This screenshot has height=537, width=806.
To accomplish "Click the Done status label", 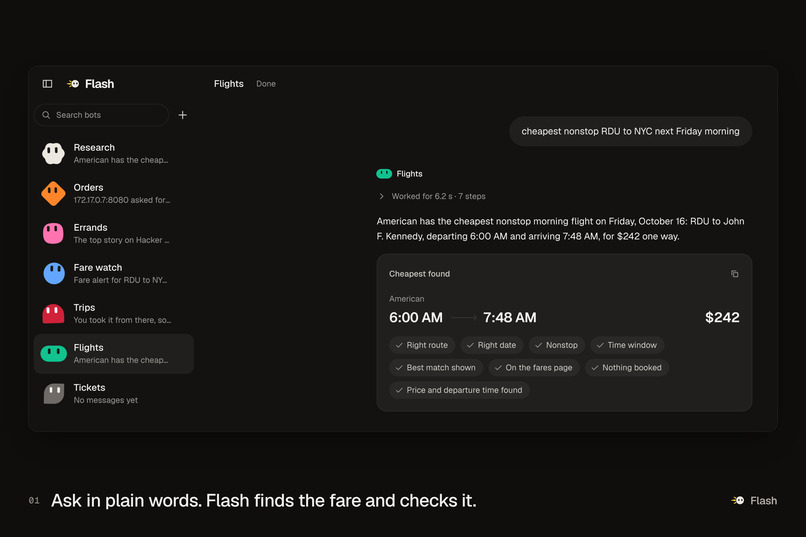I will click(266, 84).
